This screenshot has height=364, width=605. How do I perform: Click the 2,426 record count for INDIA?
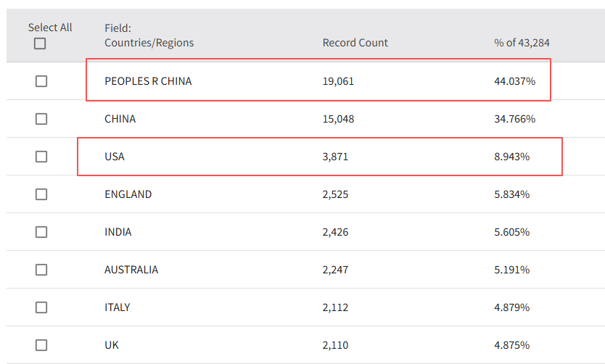click(x=335, y=232)
